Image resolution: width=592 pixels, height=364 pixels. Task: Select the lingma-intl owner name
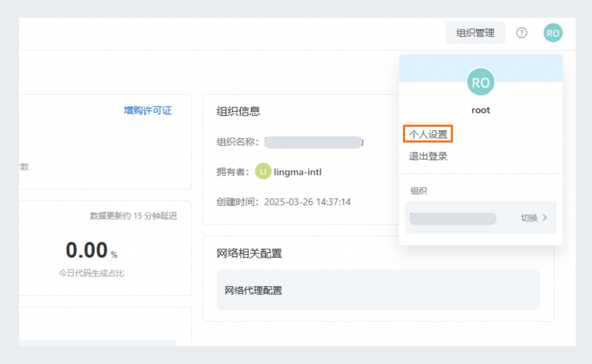[298, 172]
